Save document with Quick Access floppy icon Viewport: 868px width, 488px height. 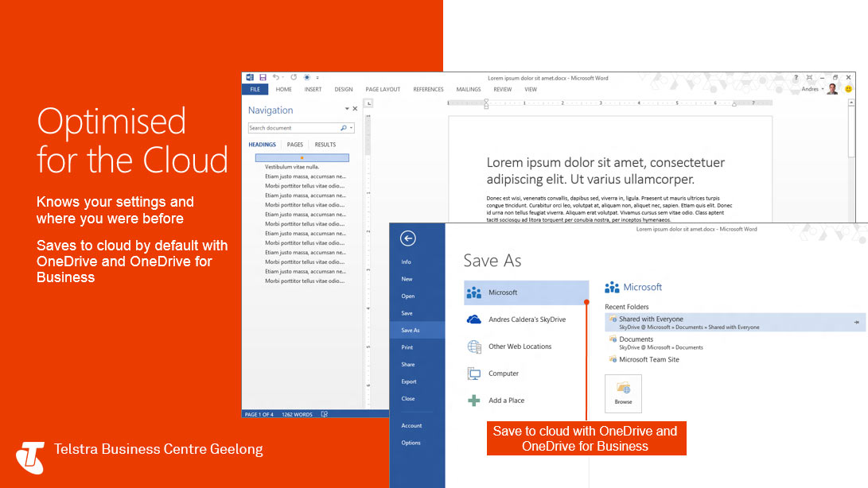tap(263, 77)
